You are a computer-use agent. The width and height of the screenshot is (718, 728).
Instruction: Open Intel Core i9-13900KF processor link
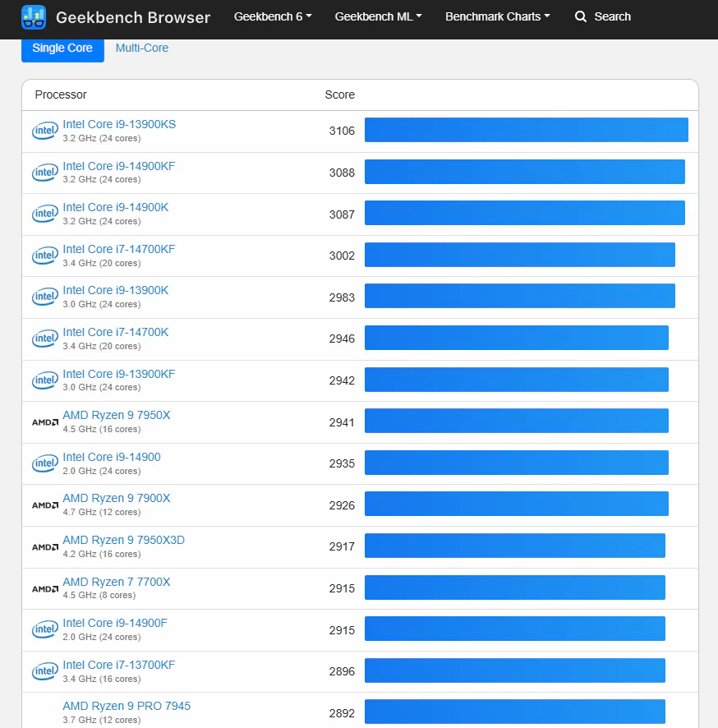pyautogui.click(x=119, y=374)
